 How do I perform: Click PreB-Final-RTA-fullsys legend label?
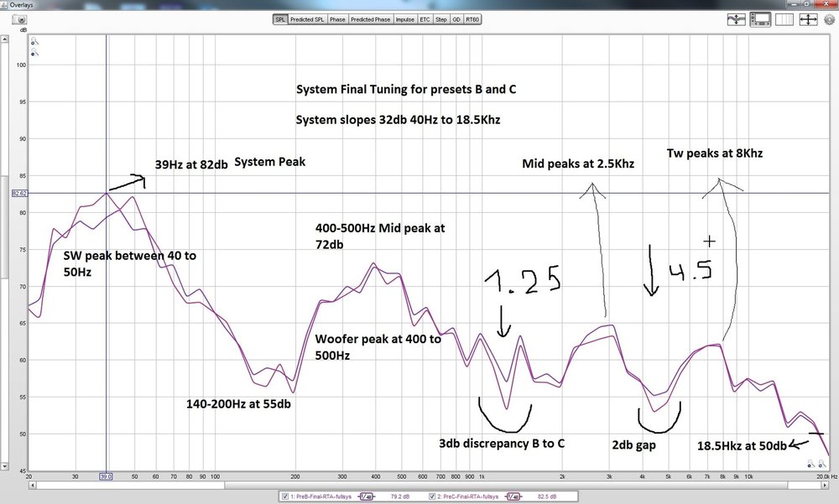pos(321,496)
